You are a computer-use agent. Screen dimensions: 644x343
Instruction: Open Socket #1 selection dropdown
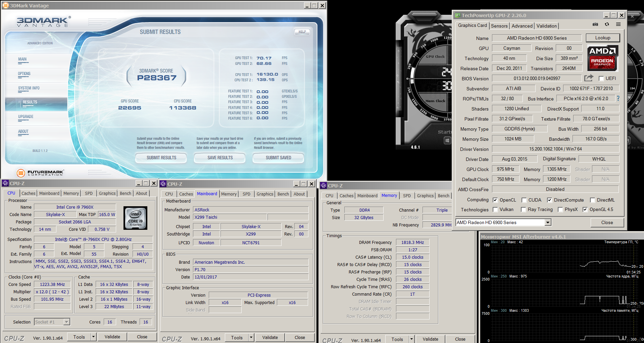pyautogui.click(x=66, y=322)
